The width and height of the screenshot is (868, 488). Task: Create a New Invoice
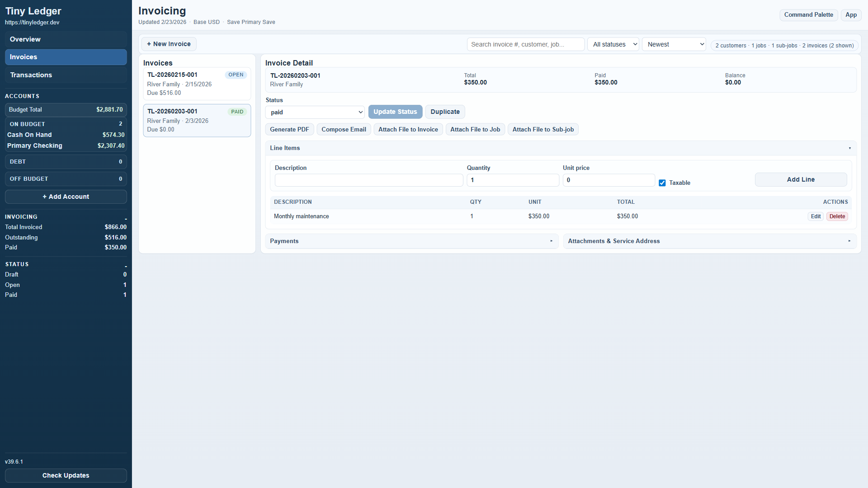point(169,44)
